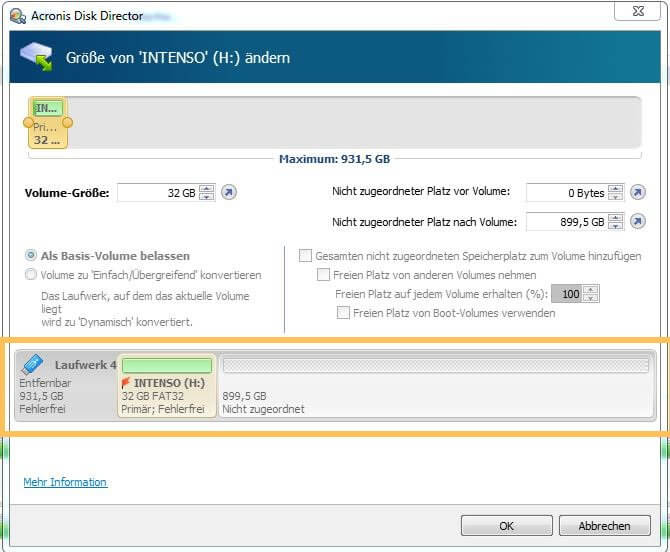Select 'Als Basis-Volume belassen' radio button
Viewport: 670px width, 552px height.
[x=32, y=256]
